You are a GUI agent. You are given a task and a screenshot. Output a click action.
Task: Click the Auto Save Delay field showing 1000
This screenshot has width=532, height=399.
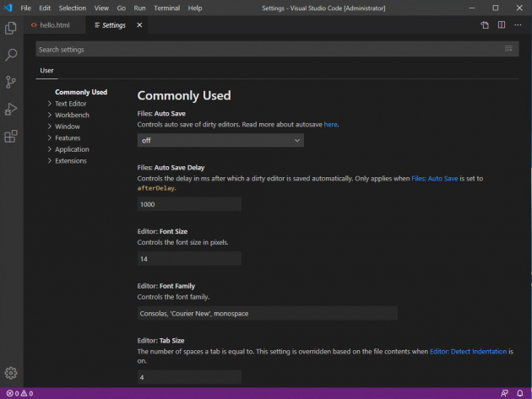click(x=189, y=204)
